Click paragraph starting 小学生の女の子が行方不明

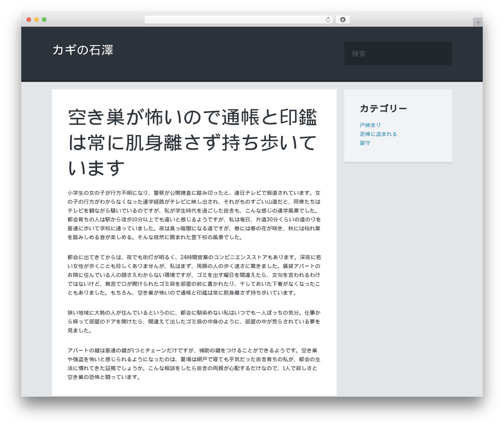point(194,215)
